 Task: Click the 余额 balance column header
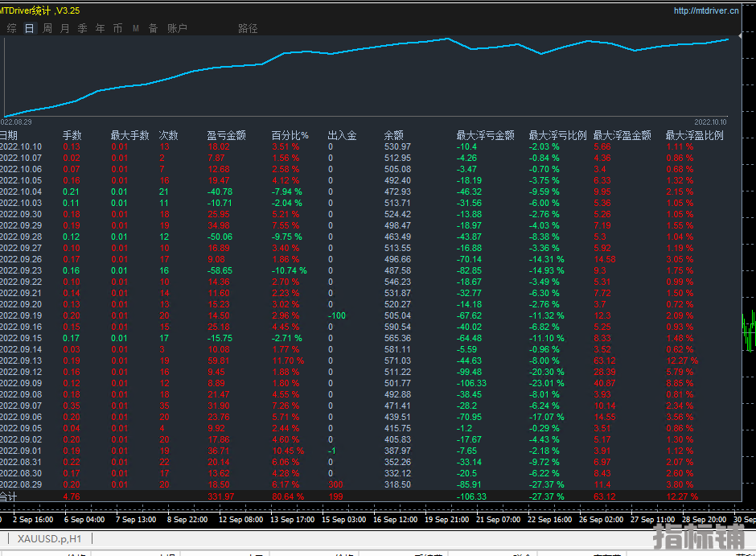(x=393, y=135)
